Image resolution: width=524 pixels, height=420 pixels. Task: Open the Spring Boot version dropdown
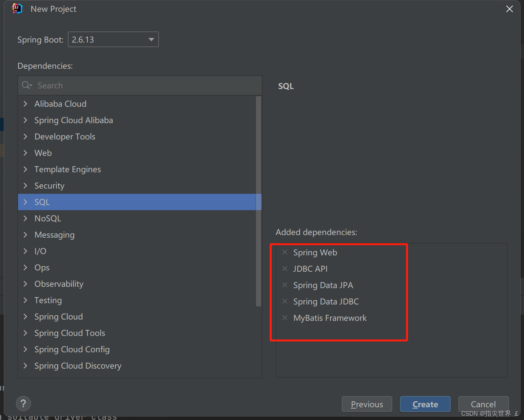pyautogui.click(x=113, y=40)
